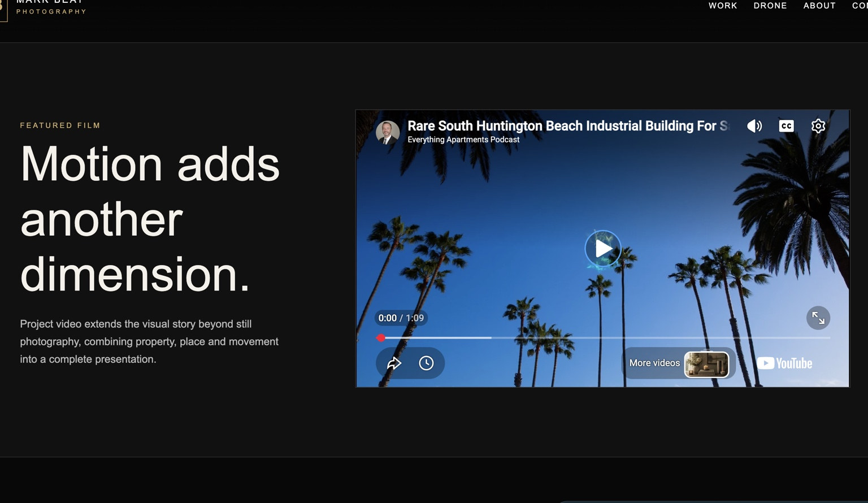The image size is (868, 503).
Task: Seek along the video progress bar
Action: pyautogui.click(x=603, y=338)
